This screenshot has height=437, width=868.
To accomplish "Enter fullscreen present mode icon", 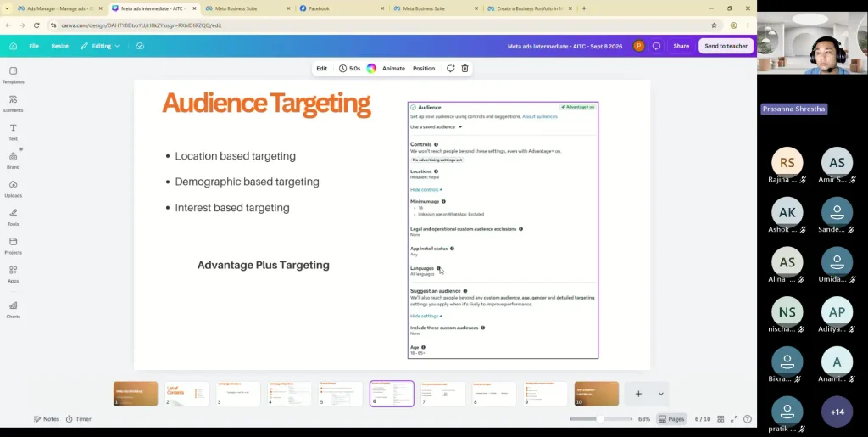I will tap(734, 419).
